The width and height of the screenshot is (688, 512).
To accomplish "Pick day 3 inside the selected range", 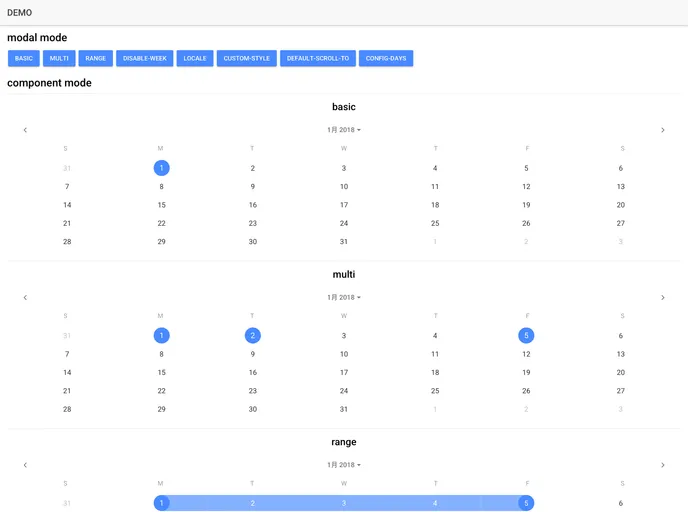I will 344,503.
